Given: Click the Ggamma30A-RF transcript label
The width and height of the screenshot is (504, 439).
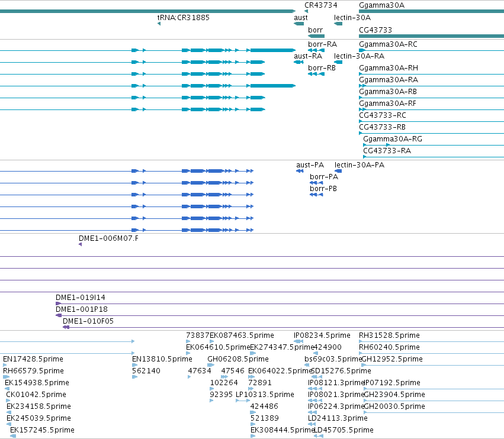Looking at the screenshot, I should [387, 104].
